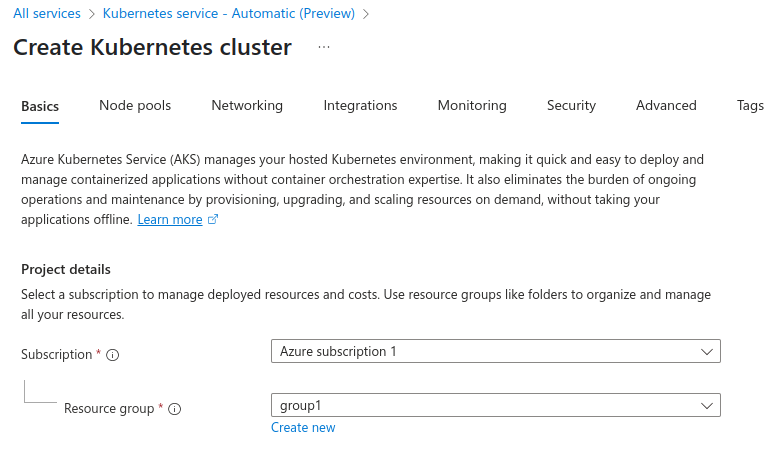Go to the Integrations tab
The width and height of the screenshot is (776, 467).
tap(360, 105)
